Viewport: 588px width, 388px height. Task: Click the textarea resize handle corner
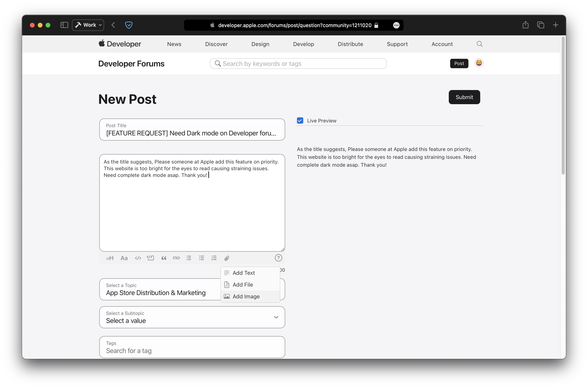tap(283, 249)
